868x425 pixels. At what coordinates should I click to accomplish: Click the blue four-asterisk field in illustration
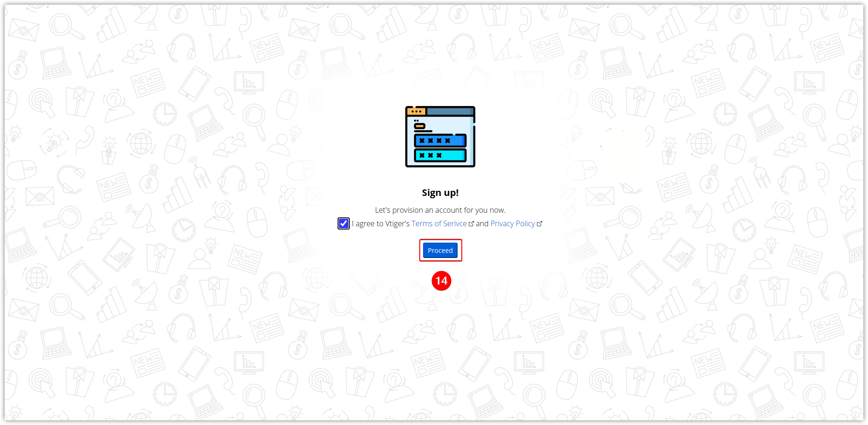click(x=440, y=140)
